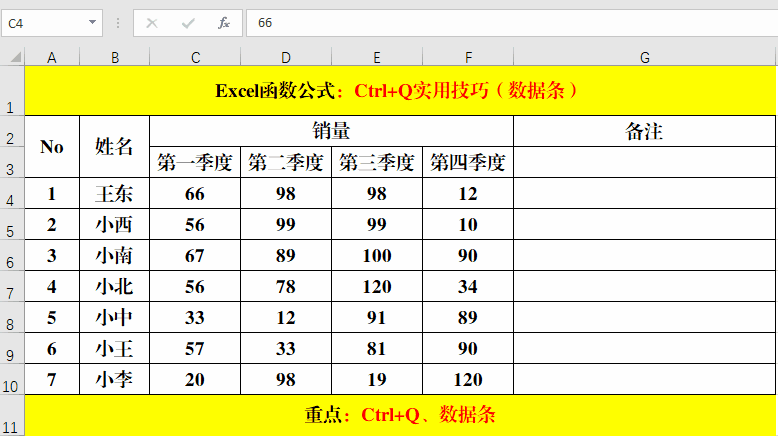Select 小北's second quarter value 78

pos(286,286)
